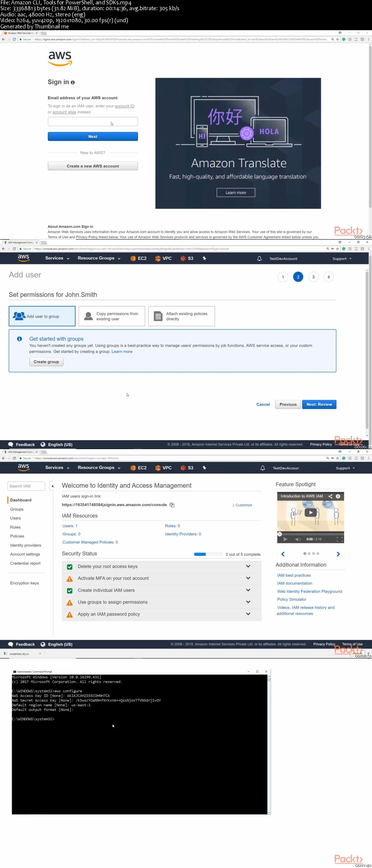Click Feedback on Add user page footer
The height and width of the screenshot is (868, 372).
click(x=21, y=445)
